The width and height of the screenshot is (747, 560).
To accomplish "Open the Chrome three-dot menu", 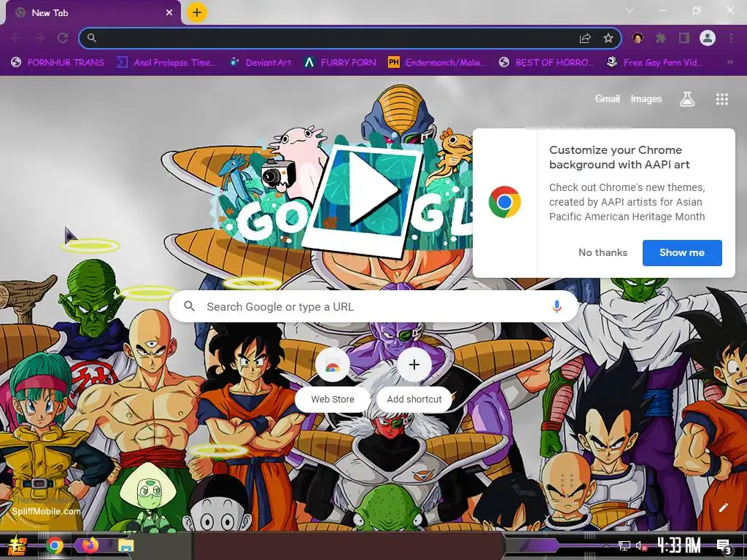I will coord(731,38).
